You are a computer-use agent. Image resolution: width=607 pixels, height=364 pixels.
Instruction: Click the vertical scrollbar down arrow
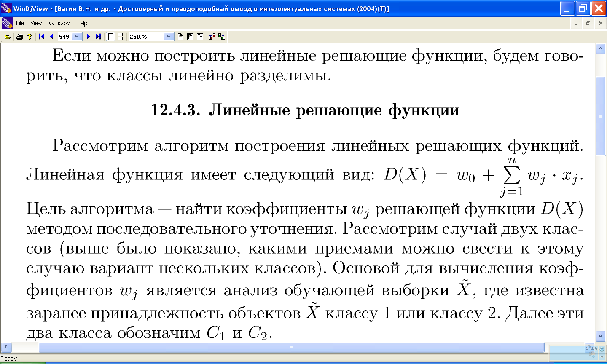tap(601, 336)
